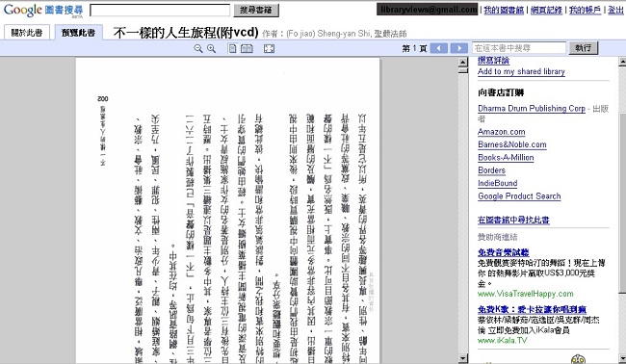Viewport: 626px width, 364px height.
Task: Click page scrollbar up arrow
Action: (x=463, y=62)
